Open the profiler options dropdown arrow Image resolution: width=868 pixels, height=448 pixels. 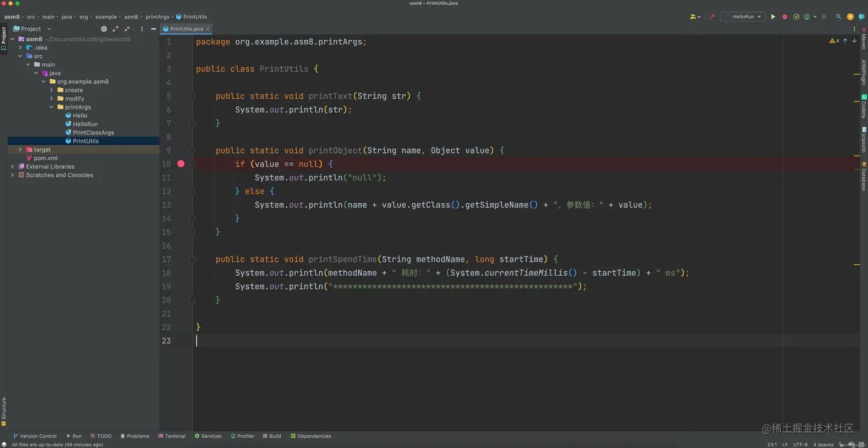pos(815,17)
